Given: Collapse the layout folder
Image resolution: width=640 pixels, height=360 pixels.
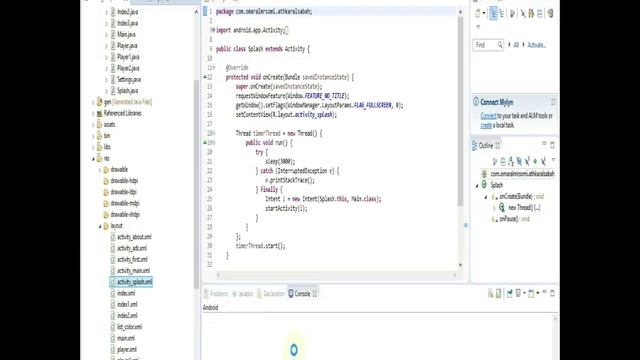Looking at the screenshot, I should [x=100, y=226].
